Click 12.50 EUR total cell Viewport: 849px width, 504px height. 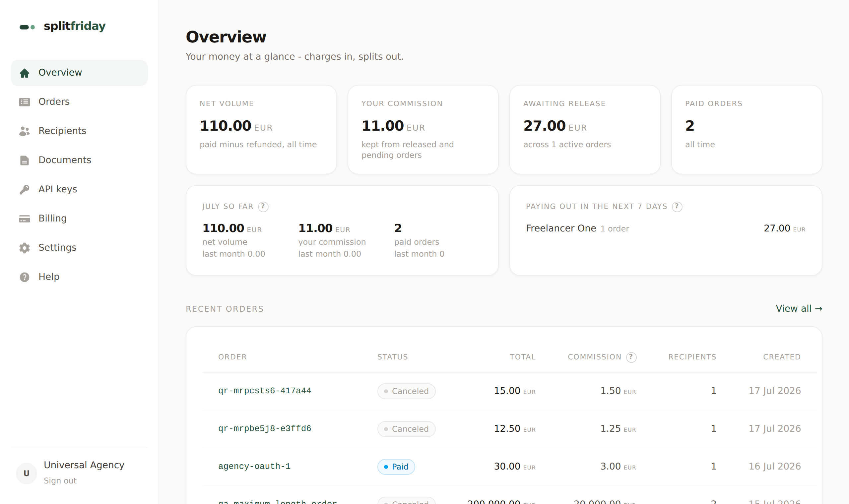514,429
